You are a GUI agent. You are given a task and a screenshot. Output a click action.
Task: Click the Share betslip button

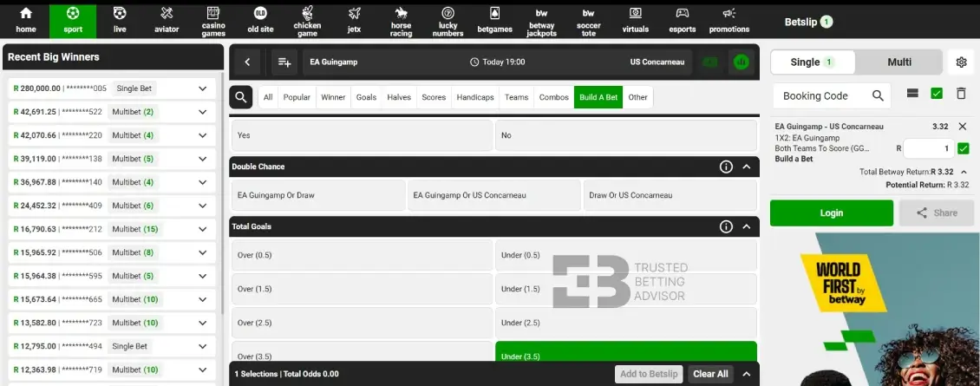tap(937, 213)
